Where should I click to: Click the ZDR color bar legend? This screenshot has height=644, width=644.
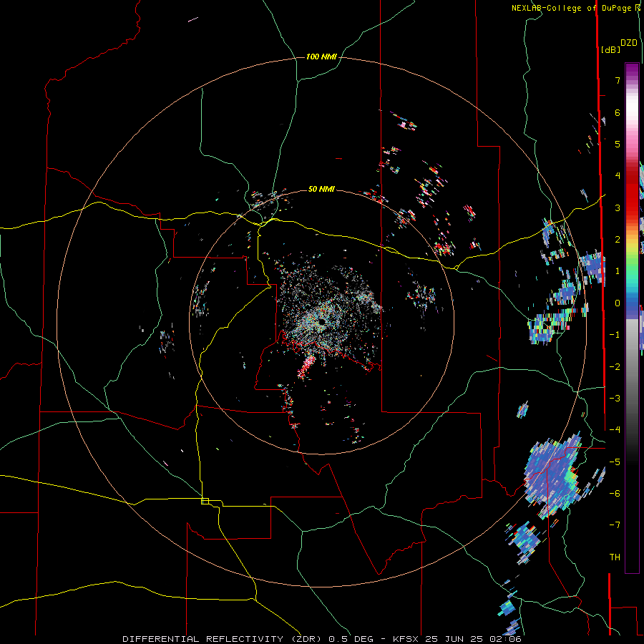[632, 318]
